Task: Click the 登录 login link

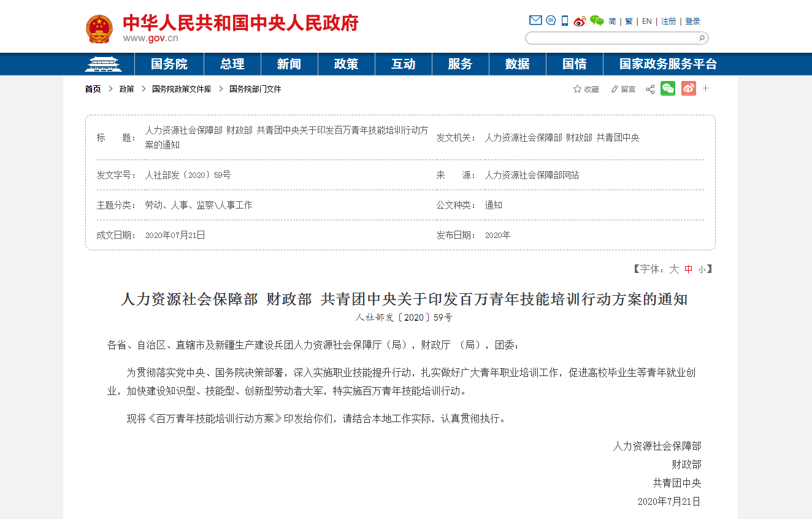Action: coord(692,21)
